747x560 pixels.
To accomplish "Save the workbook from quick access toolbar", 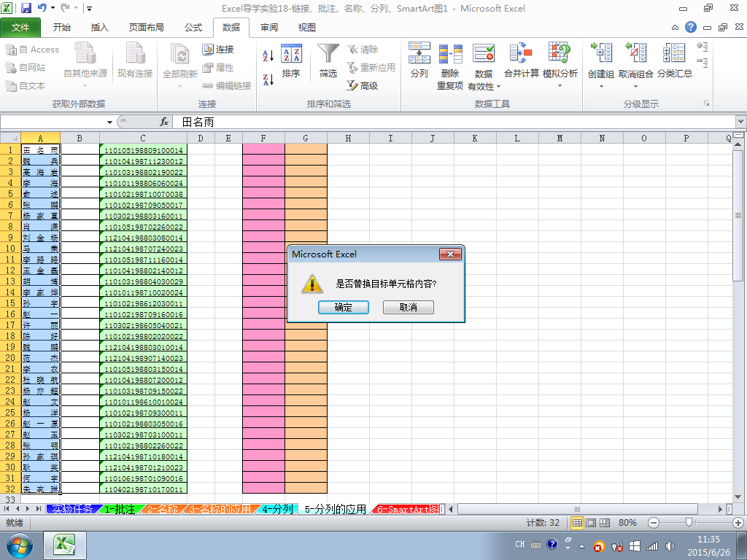I will coord(26,8).
